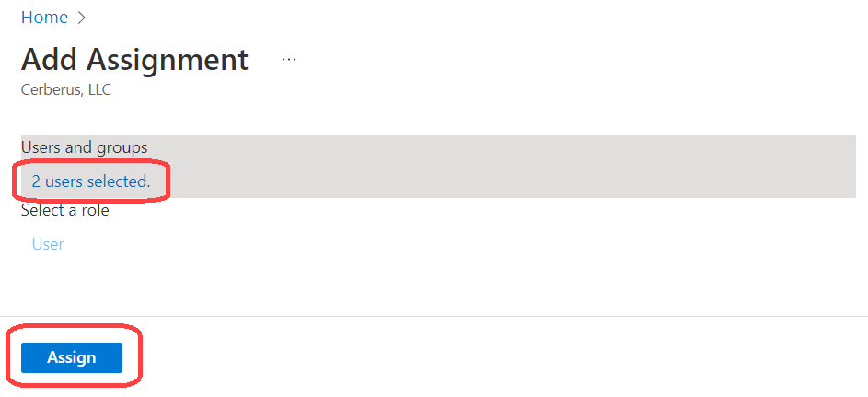Click the role value under Select a role
The height and width of the screenshot is (397, 868).
click(48, 244)
